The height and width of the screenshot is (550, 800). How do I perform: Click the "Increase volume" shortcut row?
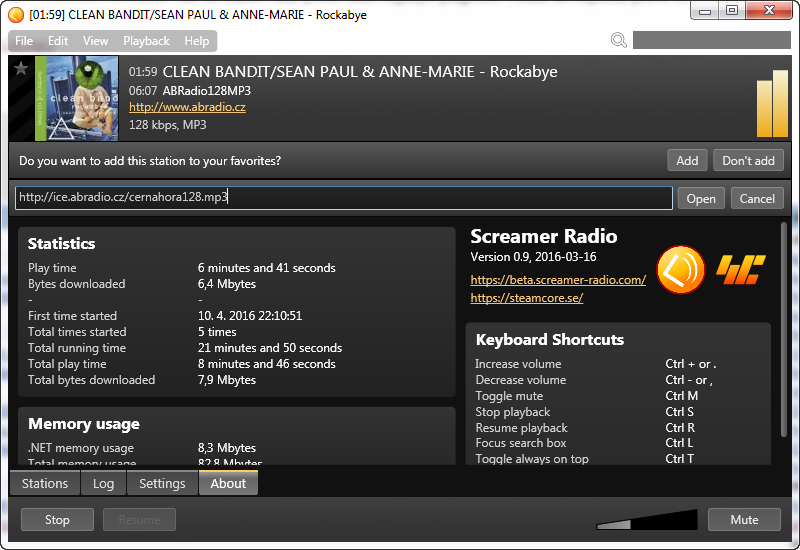[595, 364]
